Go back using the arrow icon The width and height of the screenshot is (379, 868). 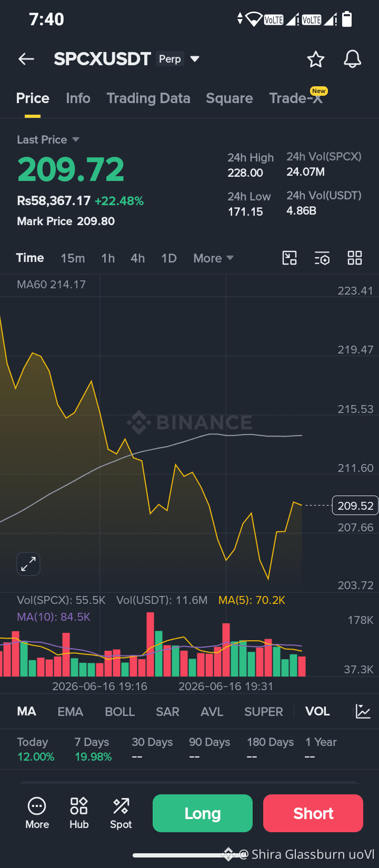coord(26,59)
